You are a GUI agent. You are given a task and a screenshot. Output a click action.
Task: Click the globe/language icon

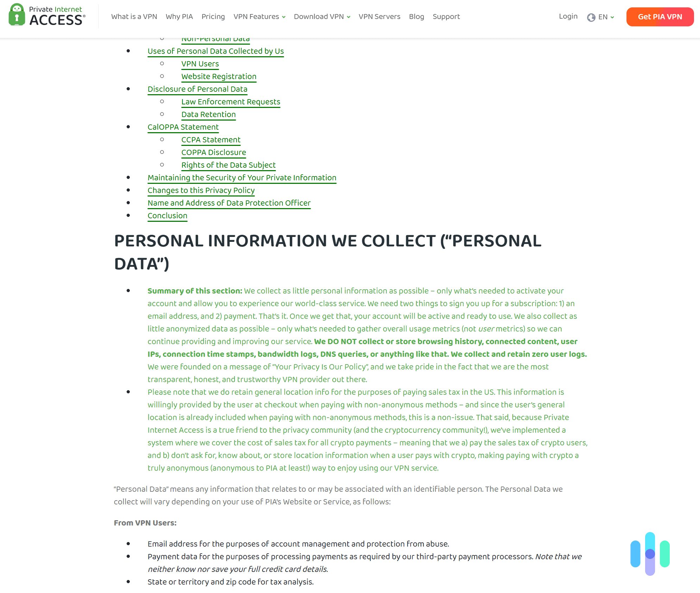[591, 17]
